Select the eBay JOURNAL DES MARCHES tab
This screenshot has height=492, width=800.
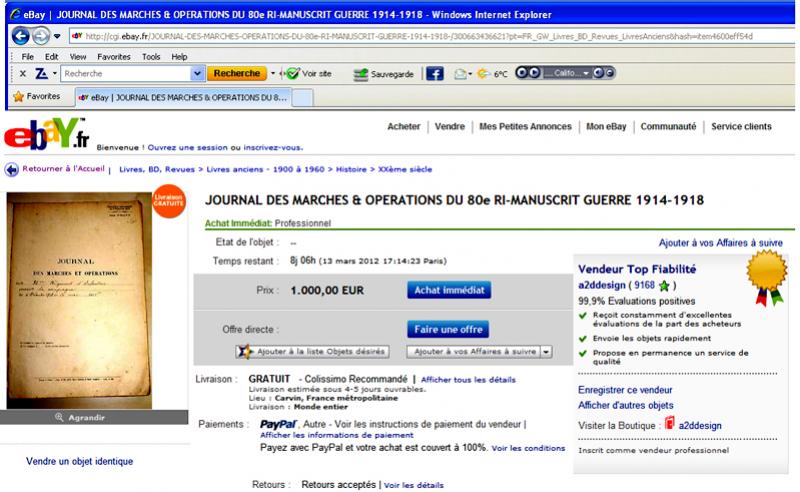click(x=184, y=97)
